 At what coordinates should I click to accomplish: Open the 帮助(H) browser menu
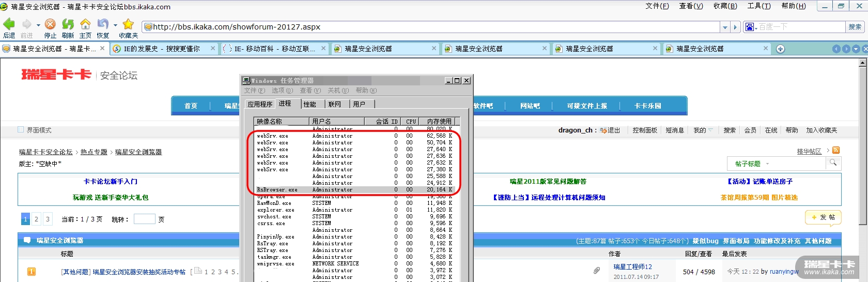tap(794, 6)
